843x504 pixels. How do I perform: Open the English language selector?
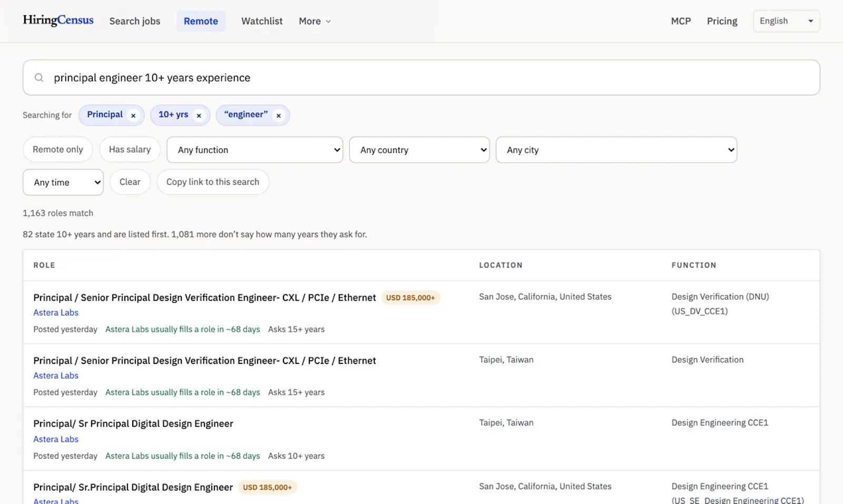click(x=787, y=21)
